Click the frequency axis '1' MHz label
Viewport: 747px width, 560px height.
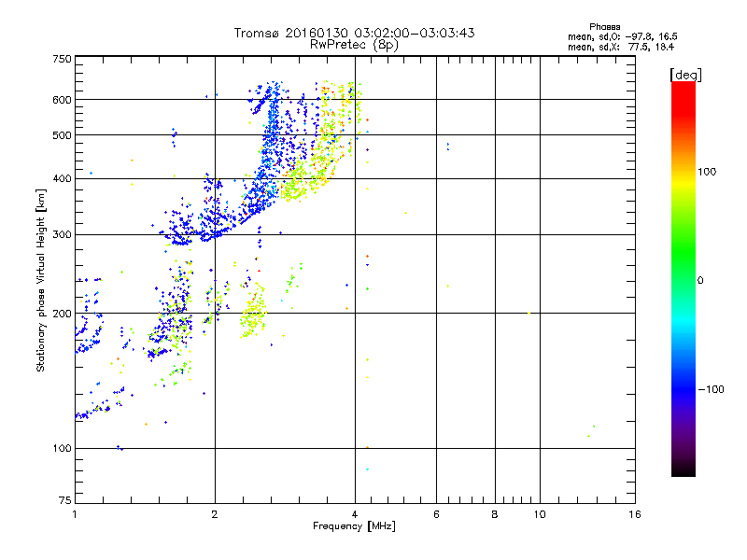[75, 514]
